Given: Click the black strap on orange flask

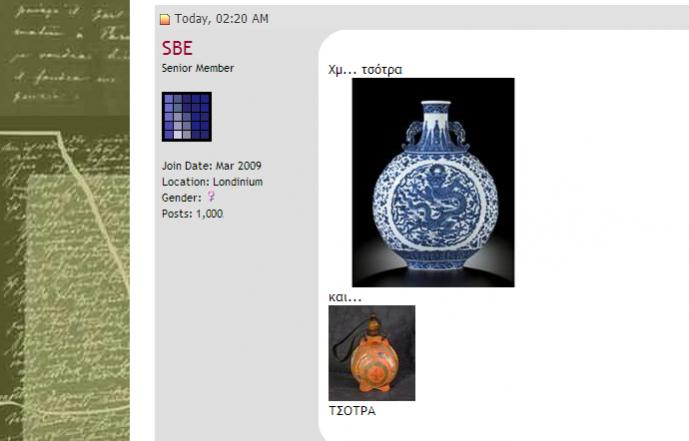Looking at the screenshot, I should 346,340.
